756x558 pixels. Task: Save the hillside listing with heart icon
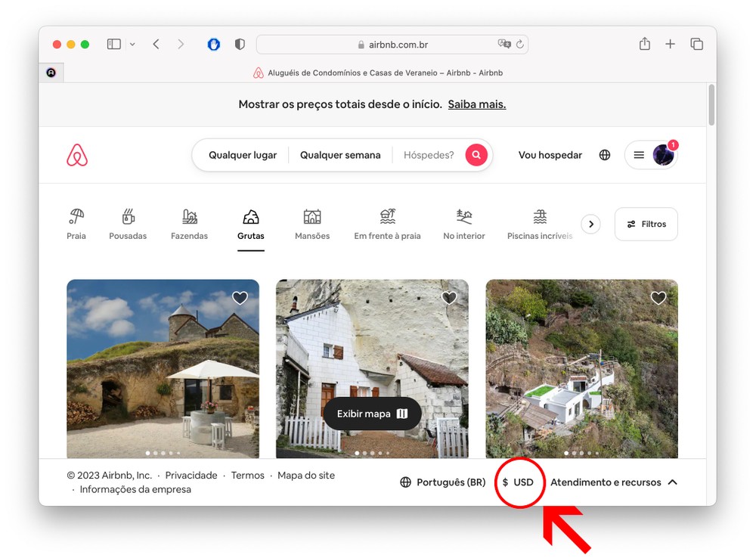click(x=658, y=298)
